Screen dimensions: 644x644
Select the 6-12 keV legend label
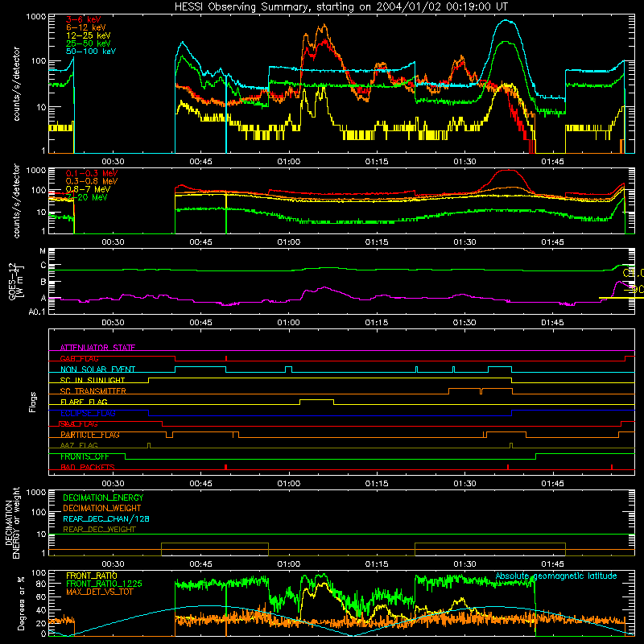pyautogui.click(x=86, y=27)
